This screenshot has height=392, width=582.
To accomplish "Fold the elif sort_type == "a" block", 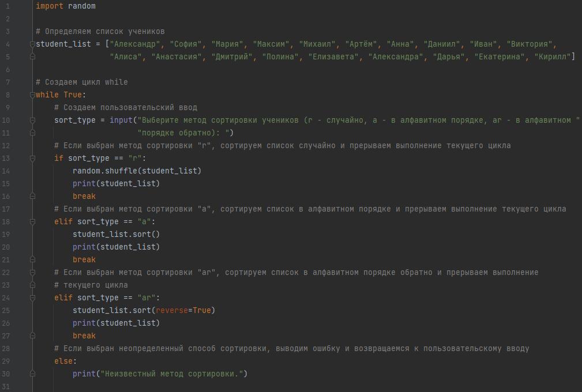I will pyautogui.click(x=32, y=221).
